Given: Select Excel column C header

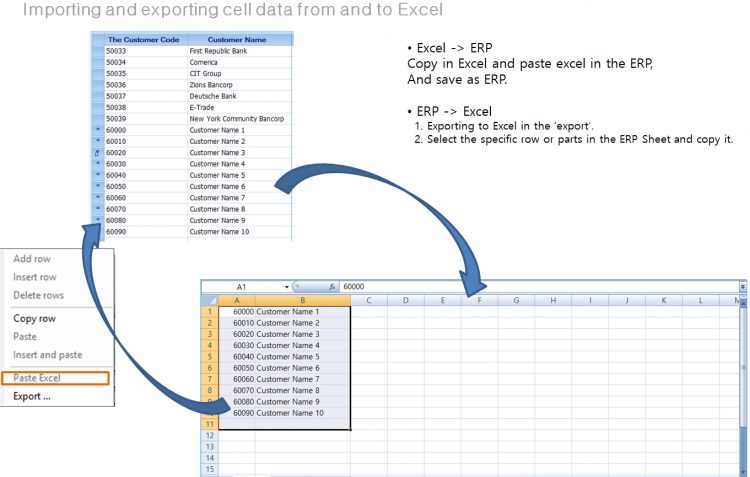Looking at the screenshot, I should coord(369,300).
